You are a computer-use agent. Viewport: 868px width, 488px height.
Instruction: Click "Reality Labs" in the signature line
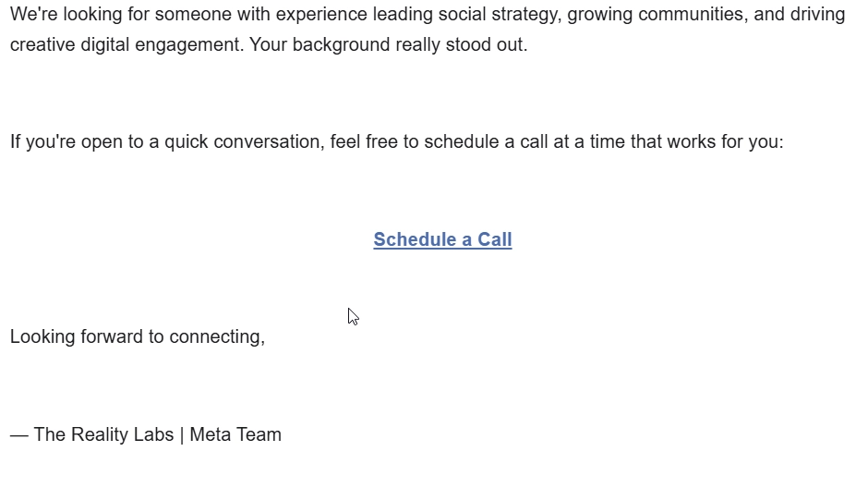122,434
